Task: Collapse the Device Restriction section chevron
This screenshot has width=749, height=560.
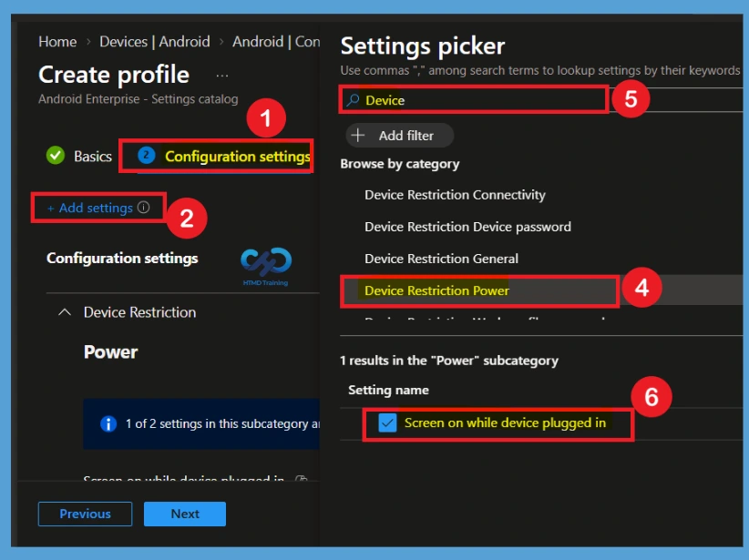Action: [x=65, y=312]
